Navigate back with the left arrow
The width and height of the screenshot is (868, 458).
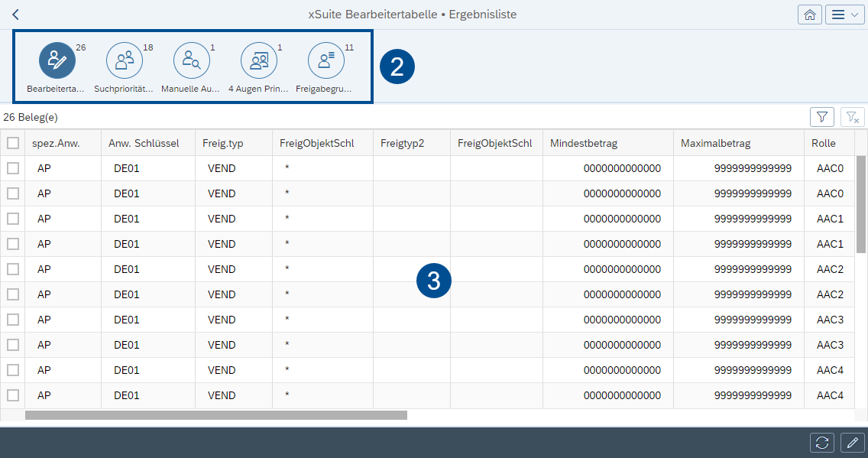[x=15, y=14]
